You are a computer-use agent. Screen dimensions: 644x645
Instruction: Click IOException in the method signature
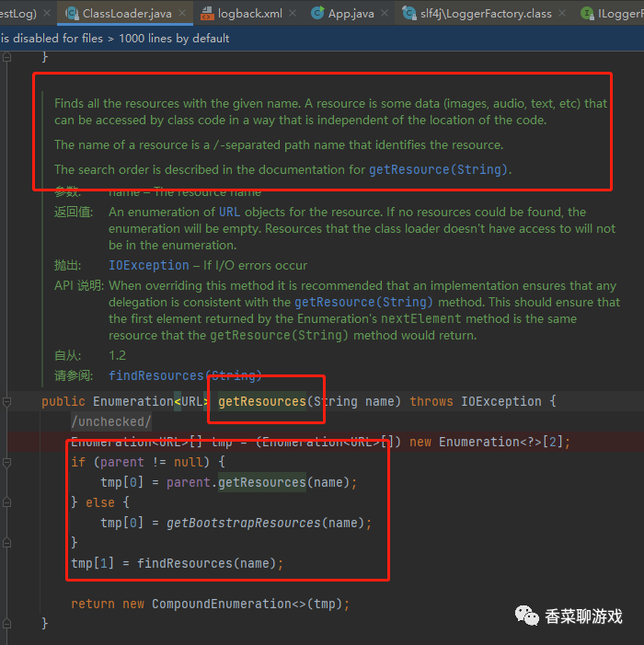pos(500,401)
